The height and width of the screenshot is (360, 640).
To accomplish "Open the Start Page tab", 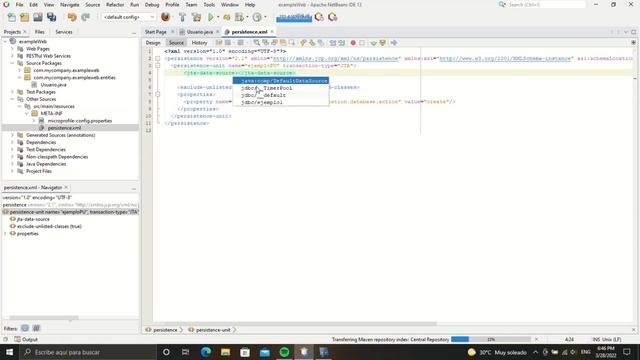I will coord(156,32).
